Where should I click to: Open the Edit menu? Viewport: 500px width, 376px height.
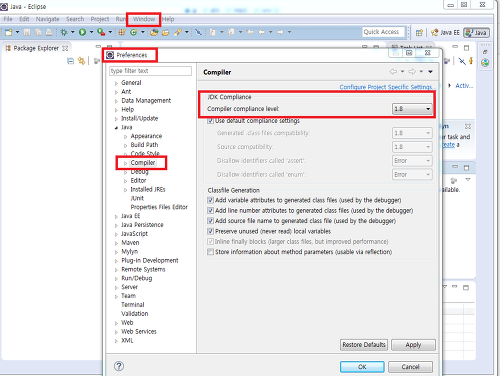click(x=24, y=19)
